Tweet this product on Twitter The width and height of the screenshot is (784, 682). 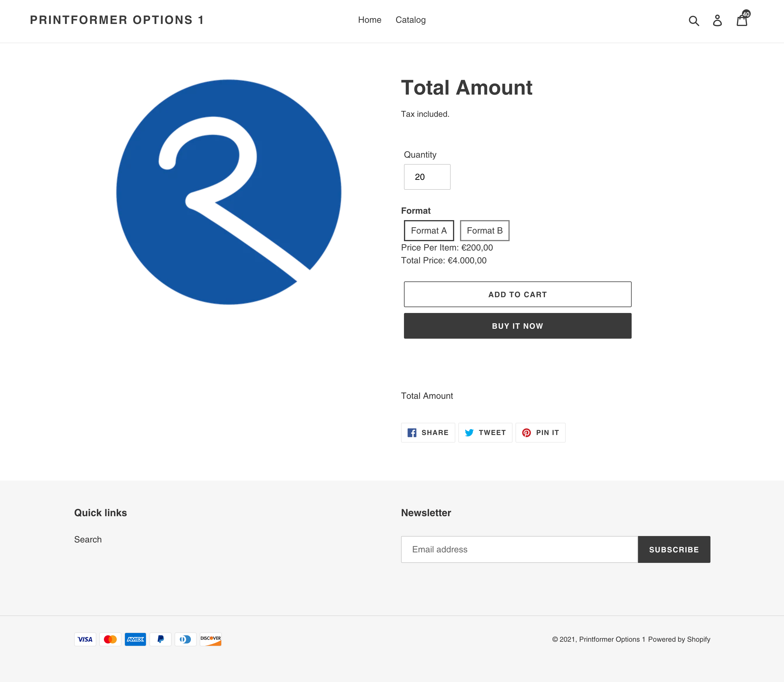tap(485, 433)
